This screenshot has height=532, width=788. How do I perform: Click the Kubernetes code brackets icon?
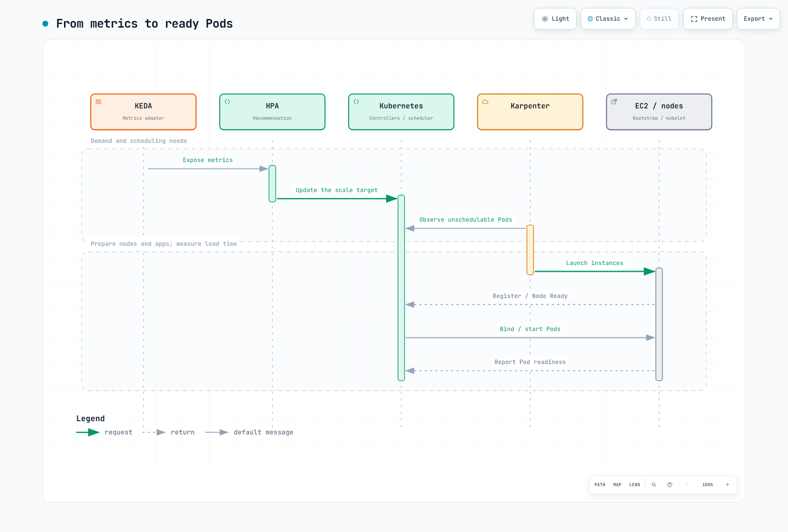357,101
